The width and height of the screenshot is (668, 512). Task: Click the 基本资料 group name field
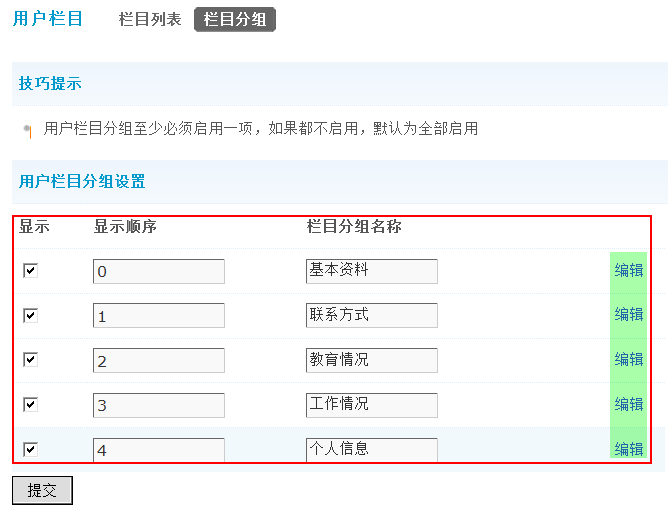click(x=372, y=271)
